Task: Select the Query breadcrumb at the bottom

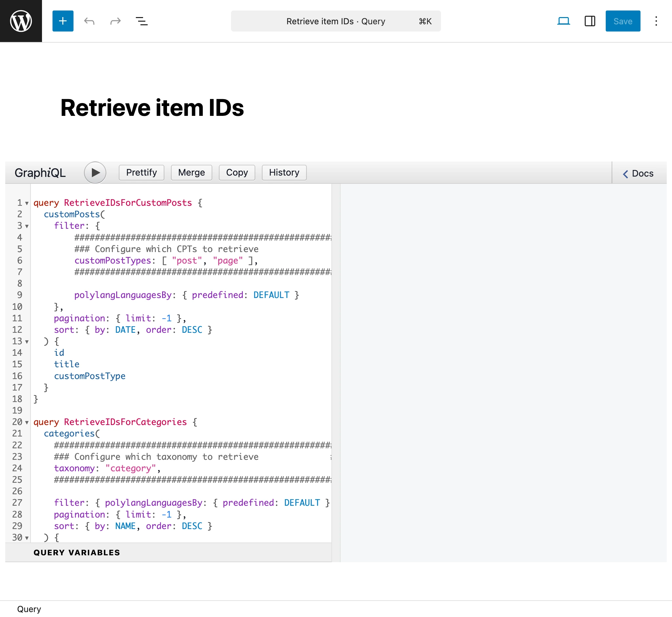Action: [29, 609]
